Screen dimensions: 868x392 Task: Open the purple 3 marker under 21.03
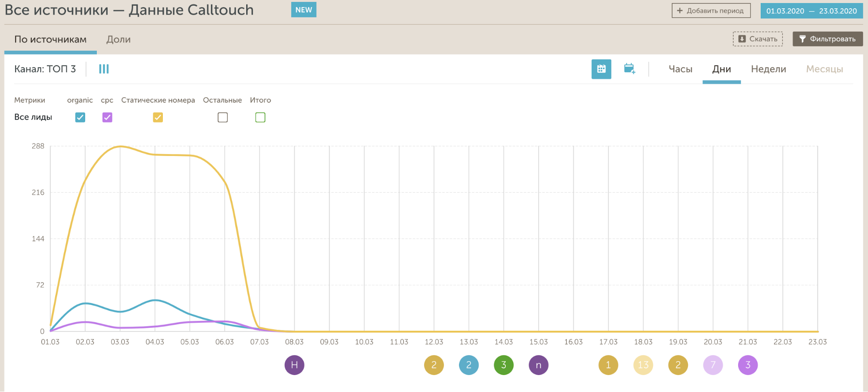(x=748, y=365)
